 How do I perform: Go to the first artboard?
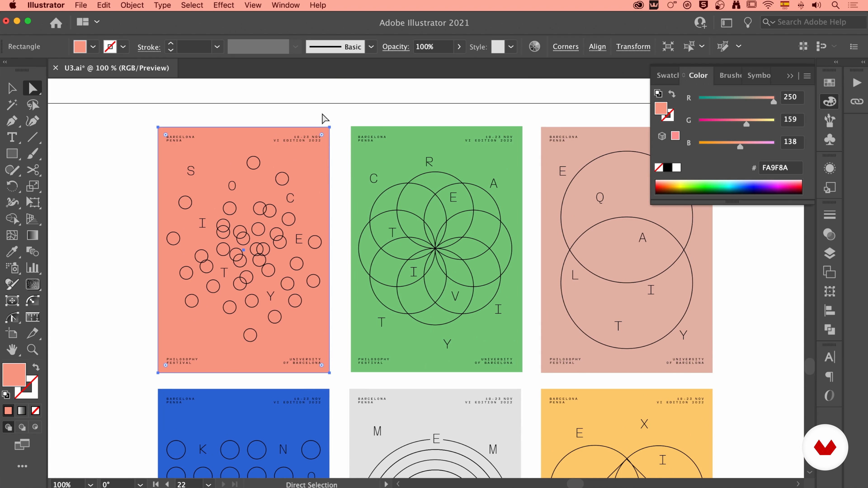(x=155, y=484)
